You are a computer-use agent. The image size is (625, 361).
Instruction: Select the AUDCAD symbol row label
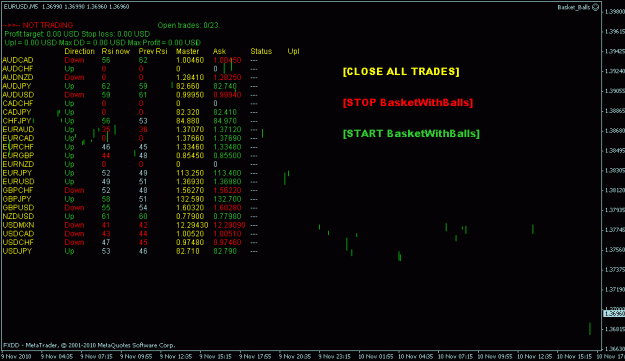[18, 60]
